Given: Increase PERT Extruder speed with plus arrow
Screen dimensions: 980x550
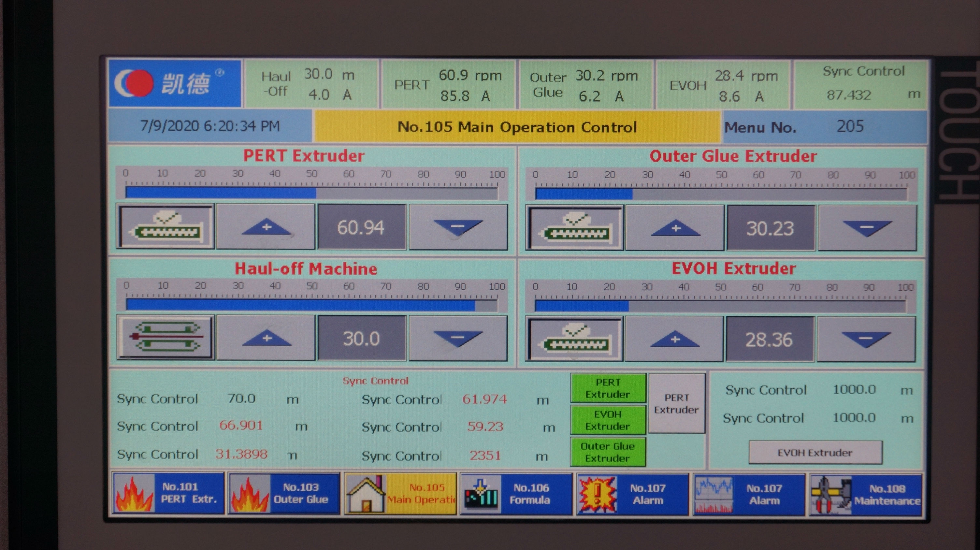Looking at the screenshot, I should (x=266, y=227).
